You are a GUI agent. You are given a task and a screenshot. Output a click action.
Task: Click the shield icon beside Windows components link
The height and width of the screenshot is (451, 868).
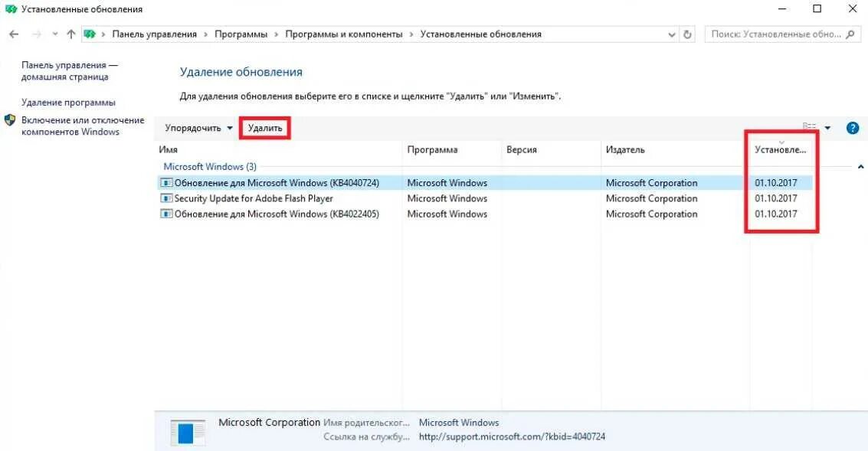(x=10, y=120)
